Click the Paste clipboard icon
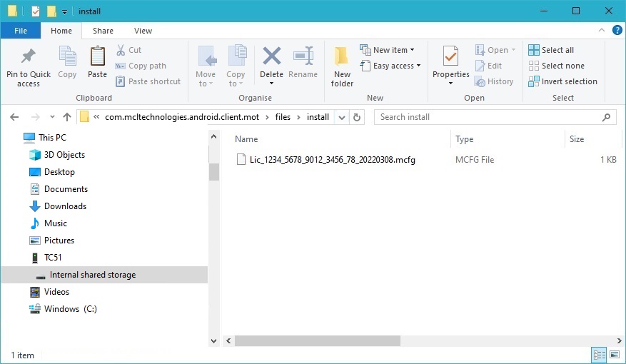The width and height of the screenshot is (626, 364). (x=97, y=56)
